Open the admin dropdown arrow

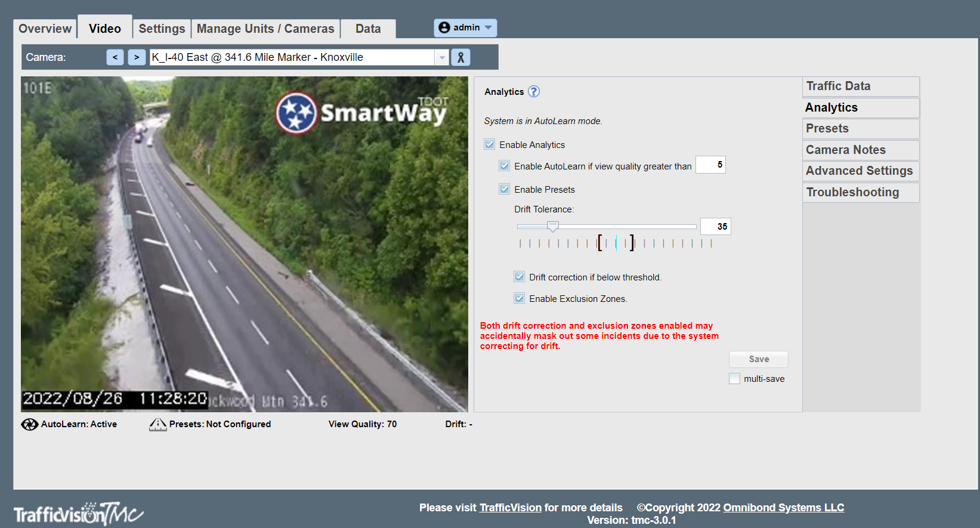point(489,27)
